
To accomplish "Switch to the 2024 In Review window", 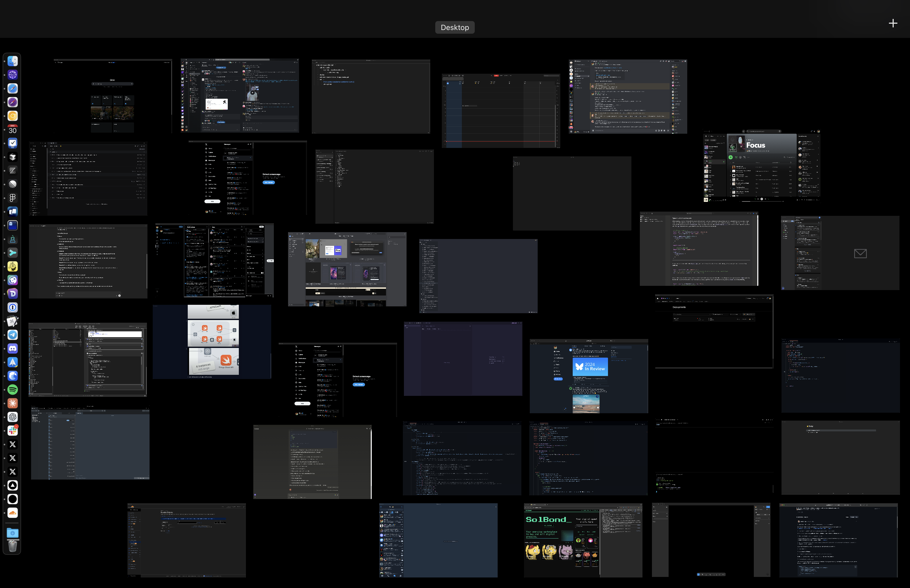I will (x=588, y=376).
